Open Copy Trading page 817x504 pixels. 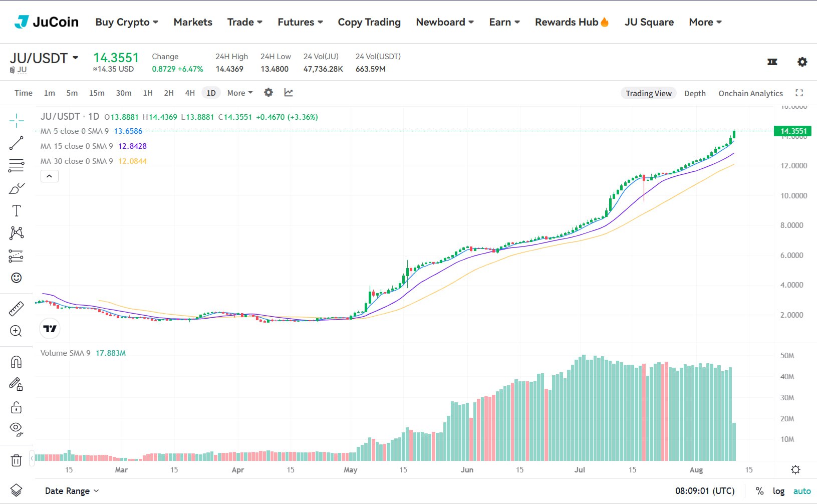click(x=369, y=22)
